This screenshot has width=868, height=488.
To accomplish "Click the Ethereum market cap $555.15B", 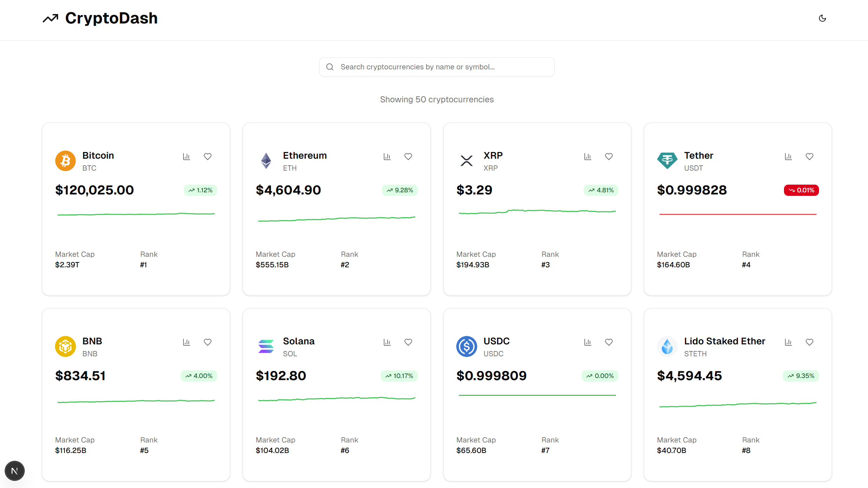I will click(272, 265).
